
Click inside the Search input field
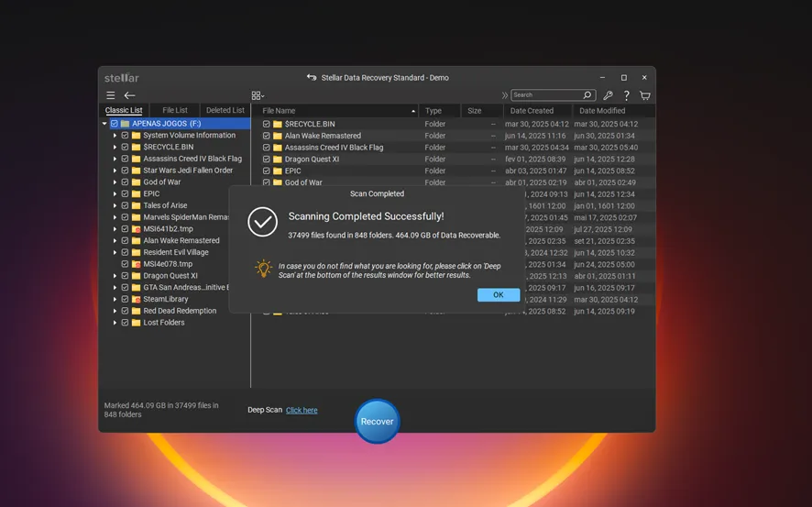click(x=545, y=95)
